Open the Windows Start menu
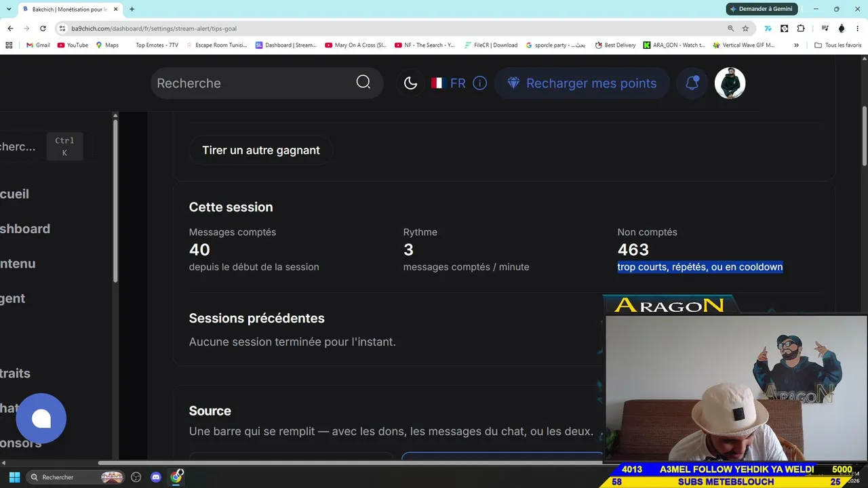 pos(14,477)
